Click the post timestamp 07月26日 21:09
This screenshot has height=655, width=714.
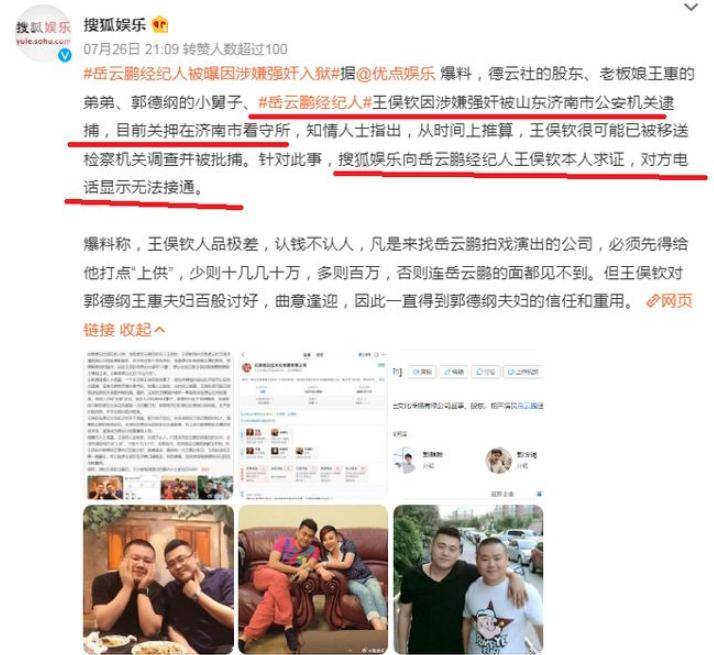point(131,49)
